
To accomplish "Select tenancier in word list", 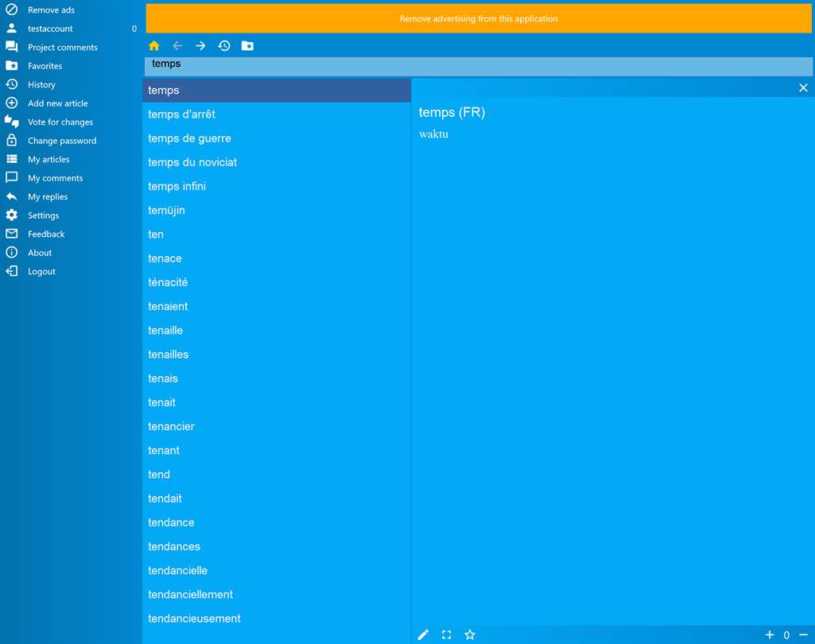I will click(277, 426).
